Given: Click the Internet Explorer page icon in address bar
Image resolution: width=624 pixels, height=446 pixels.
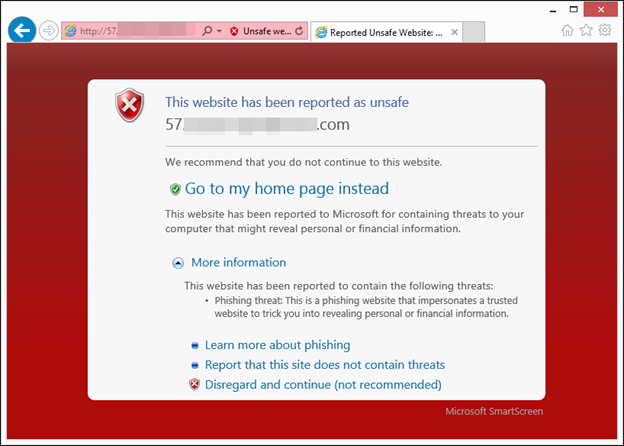Looking at the screenshot, I should [x=71, y=31].
